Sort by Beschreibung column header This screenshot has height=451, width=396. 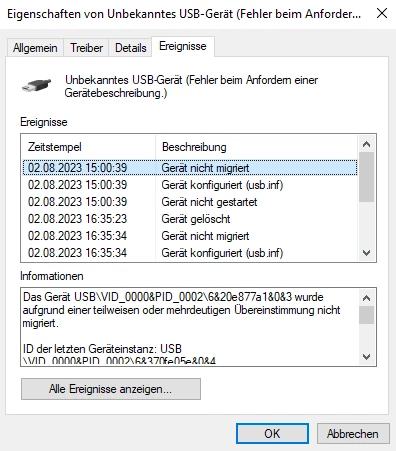(x=256, y=147)
